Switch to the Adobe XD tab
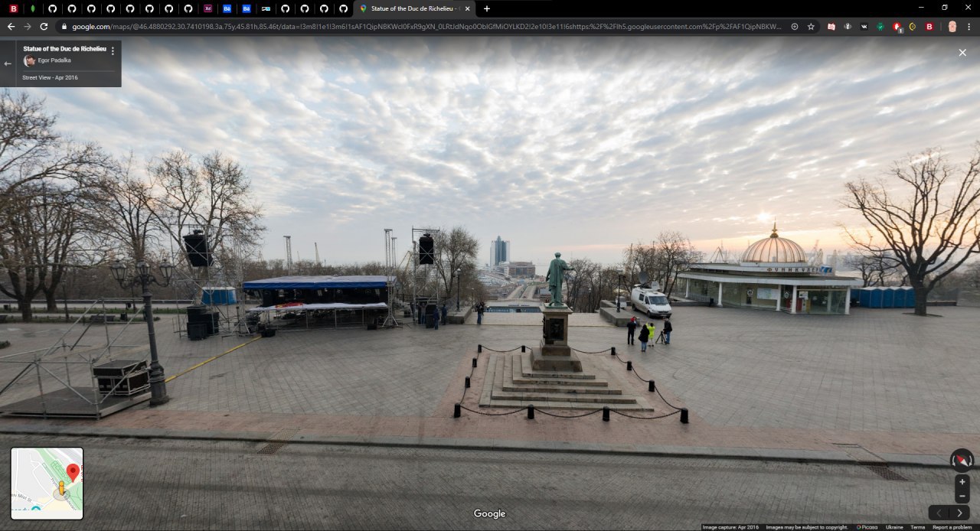980x531 pixels. click(207, 8)
